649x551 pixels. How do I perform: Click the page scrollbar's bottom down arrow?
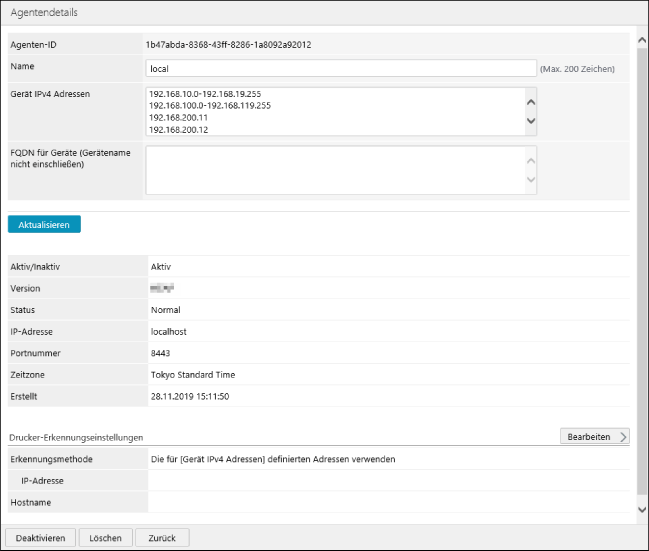tap(641, 510)
